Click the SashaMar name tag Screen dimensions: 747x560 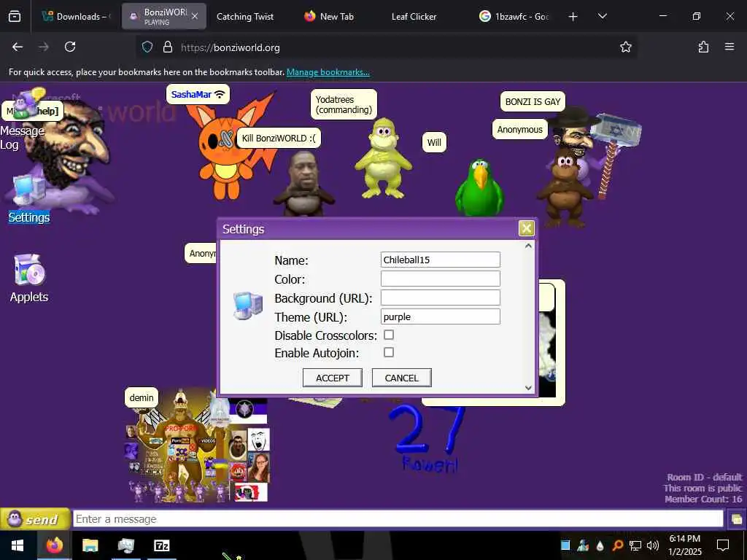[198, 94]
